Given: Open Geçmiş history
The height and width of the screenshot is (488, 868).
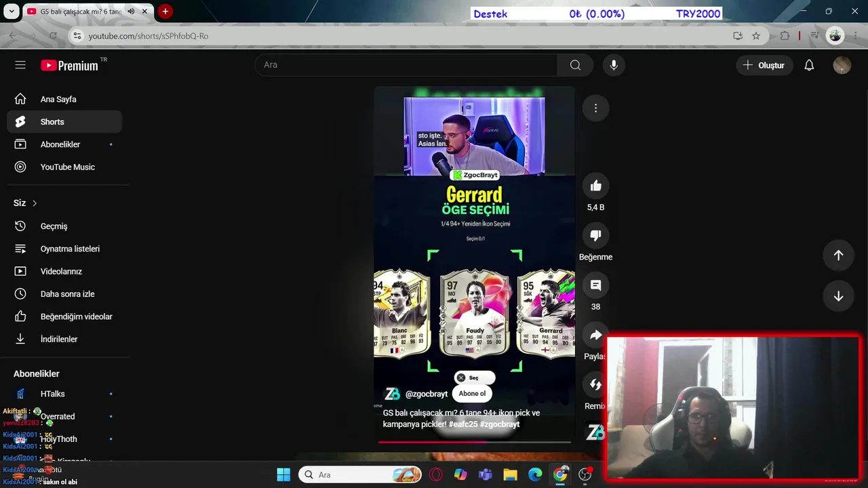Looking at the screenshot, I should [64, 226].
